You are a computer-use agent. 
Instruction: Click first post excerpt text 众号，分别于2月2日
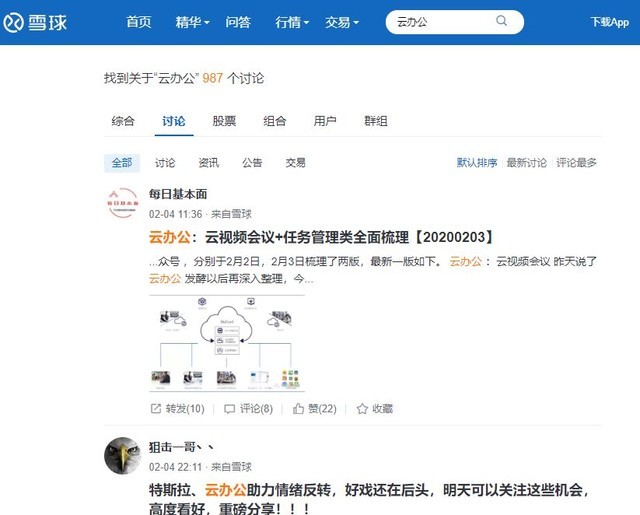pyautogui.click(x=373, y=270)
